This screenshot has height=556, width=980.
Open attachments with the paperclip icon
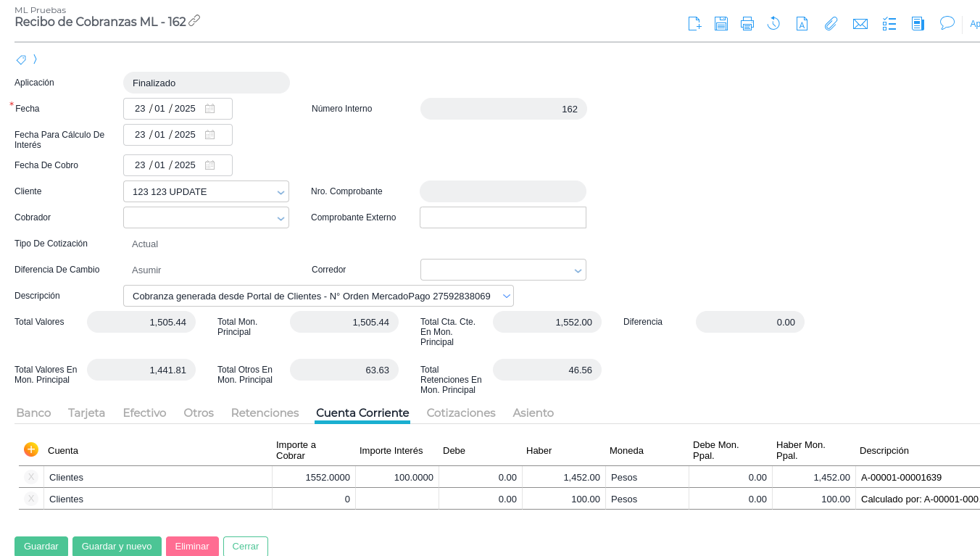click(831, 23)
